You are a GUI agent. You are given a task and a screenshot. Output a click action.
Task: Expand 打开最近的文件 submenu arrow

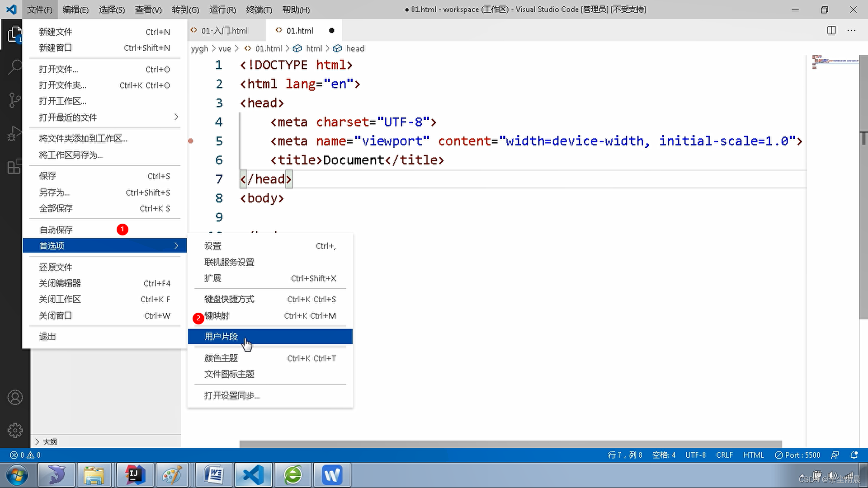point(176,117)
